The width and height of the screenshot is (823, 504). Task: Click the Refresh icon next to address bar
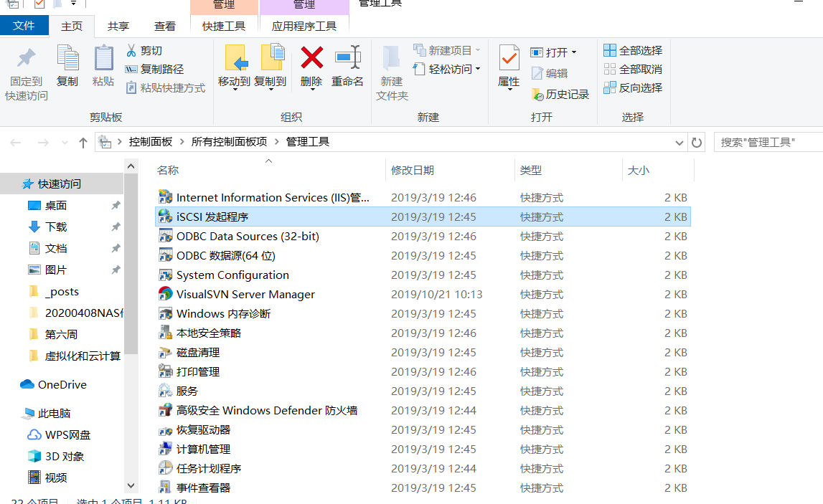point(697,142)
